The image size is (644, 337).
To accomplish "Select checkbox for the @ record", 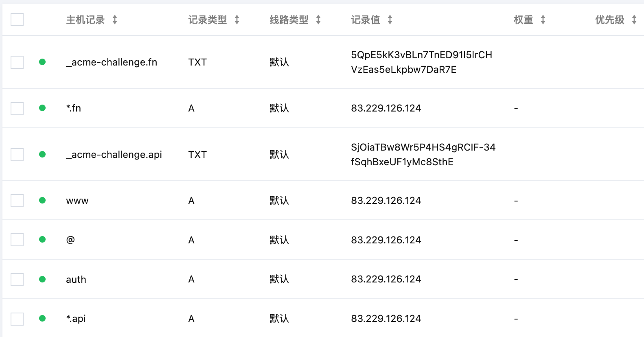I will 17,240.
